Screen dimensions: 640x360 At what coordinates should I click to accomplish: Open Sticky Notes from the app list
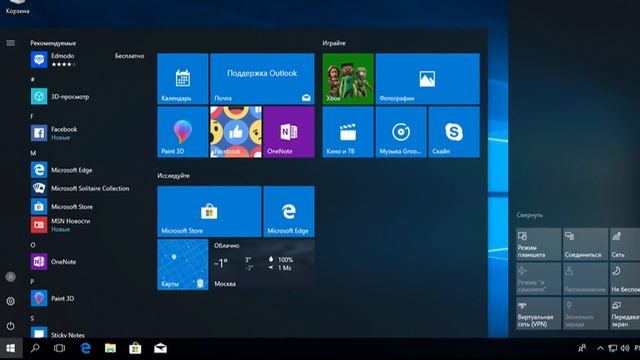pyautogui.click(x=87, y=333)
